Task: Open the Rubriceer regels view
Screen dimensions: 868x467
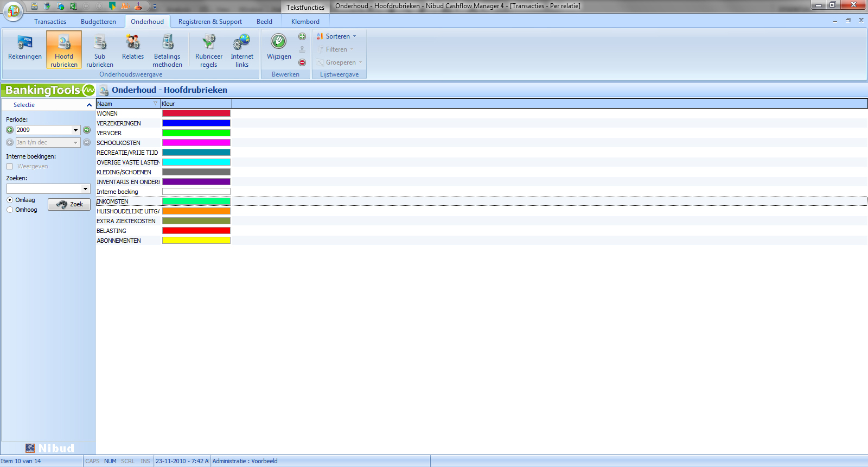Action: pos(209,49)
